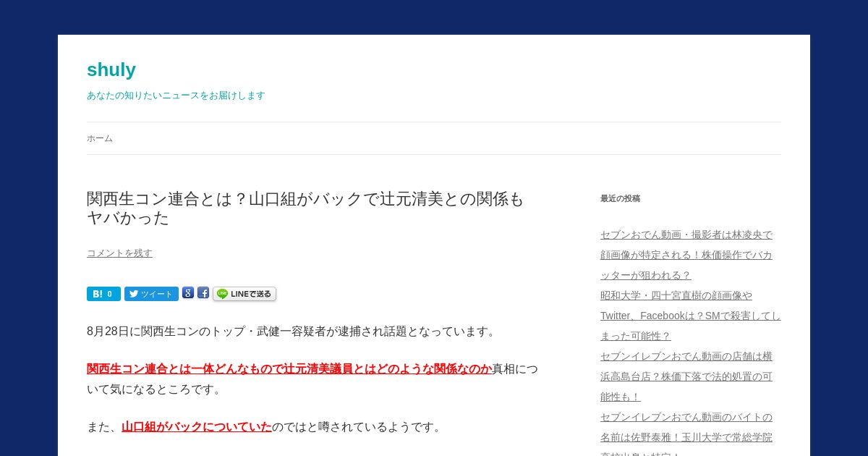
Task: Click the 関西生コン連合とは article title heading
Action: [x=305, y=208]
